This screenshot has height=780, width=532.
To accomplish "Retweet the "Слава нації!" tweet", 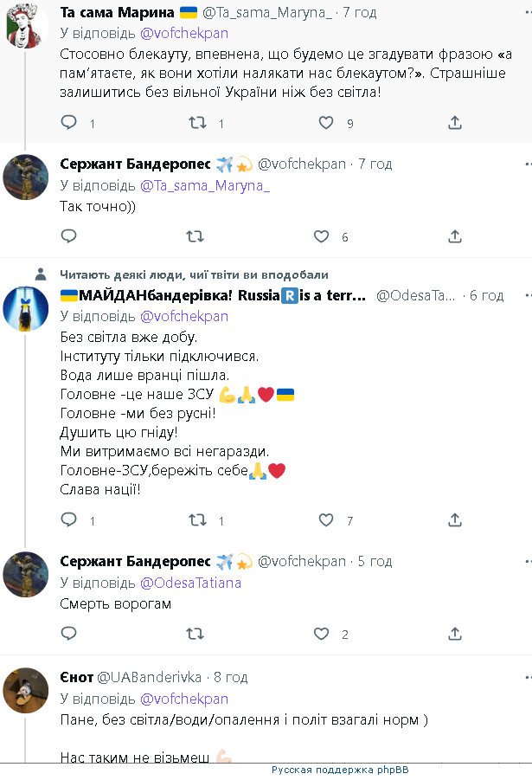I will (x=197, y=519).
